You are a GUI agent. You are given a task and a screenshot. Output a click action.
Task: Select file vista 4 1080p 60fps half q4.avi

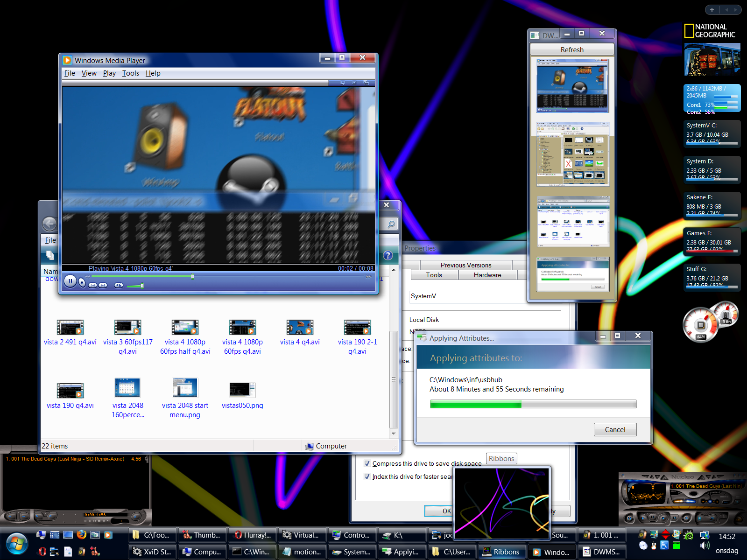click(x=185, y=337)
